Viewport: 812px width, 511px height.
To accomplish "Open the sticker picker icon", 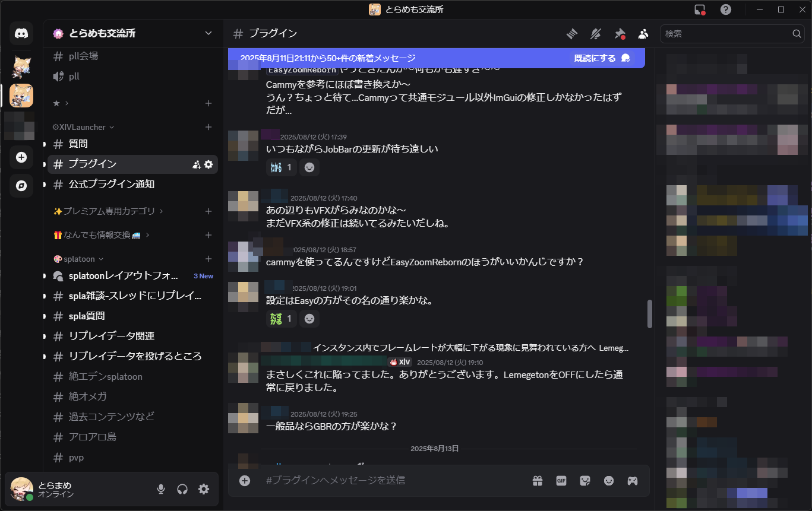I will tap(585, 481).
